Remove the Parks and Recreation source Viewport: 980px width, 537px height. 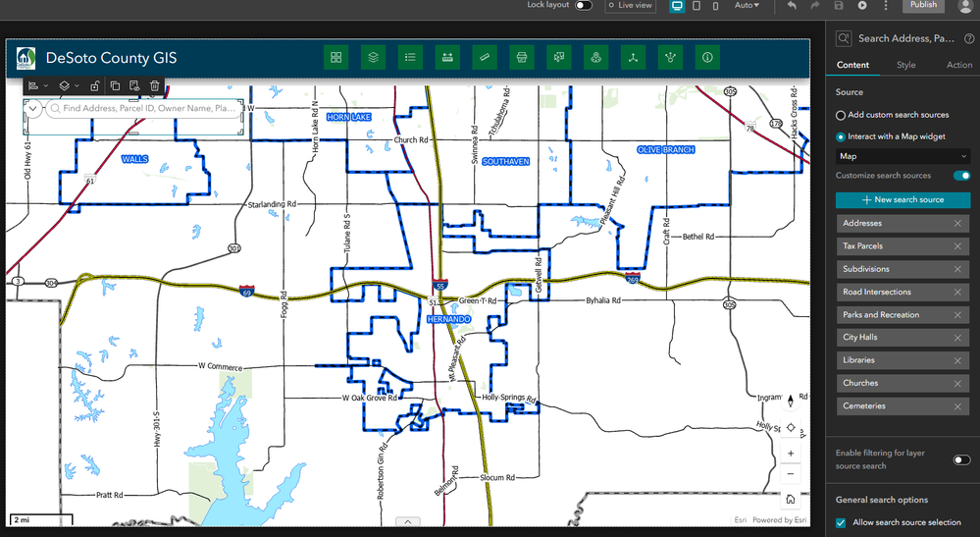coord(957,315)
